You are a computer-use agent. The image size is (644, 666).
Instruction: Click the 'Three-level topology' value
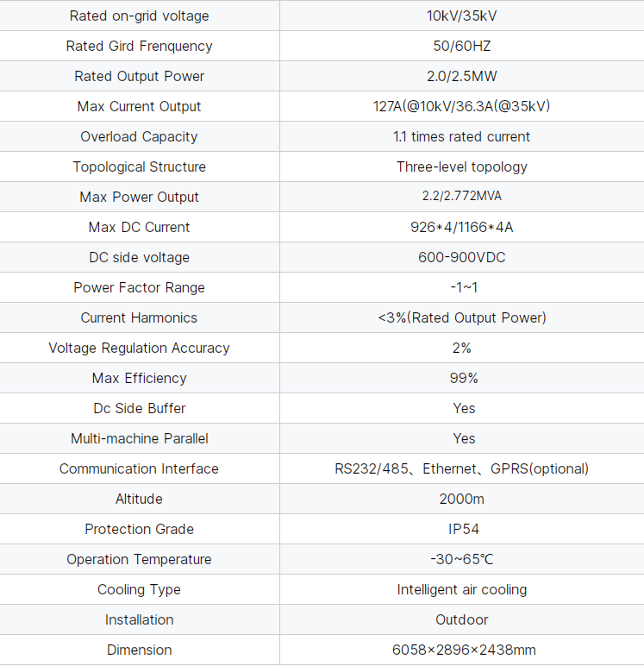tap(461, 166)
